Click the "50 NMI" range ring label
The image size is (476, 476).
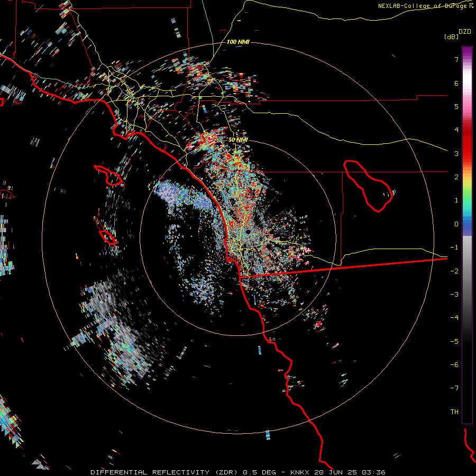[238, 140]
